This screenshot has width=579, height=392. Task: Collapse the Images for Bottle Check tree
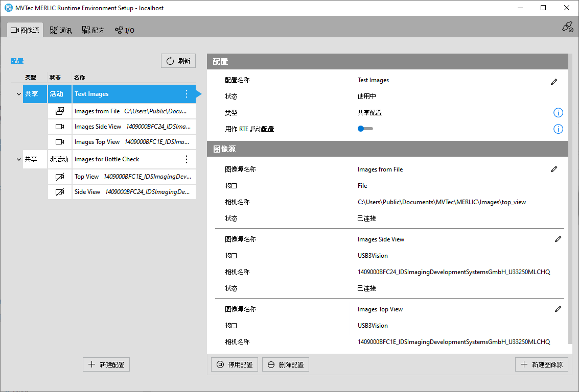point(19,160)
